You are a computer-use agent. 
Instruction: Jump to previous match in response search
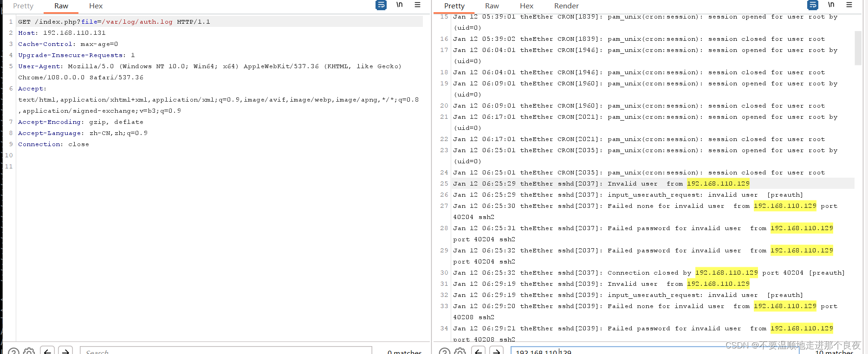click(478, 351)
